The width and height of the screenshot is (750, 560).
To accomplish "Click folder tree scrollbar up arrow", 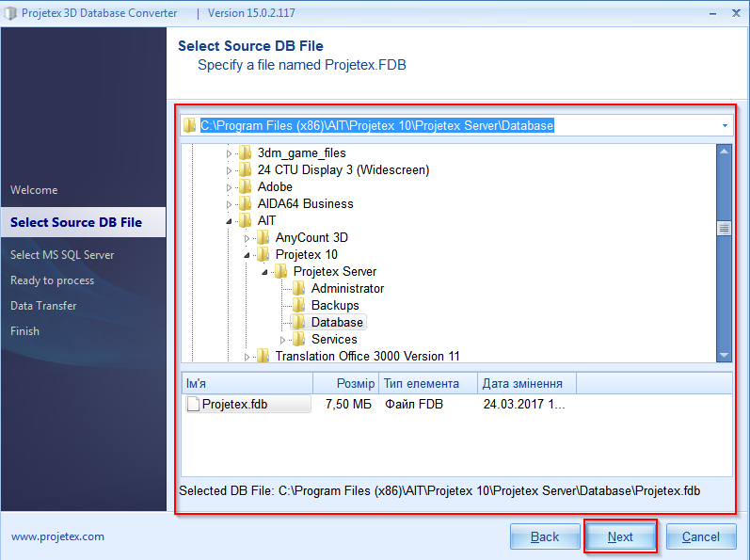I will coord(724,152).
